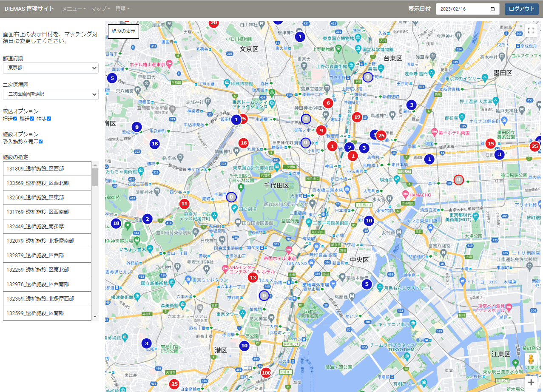Uncheck the 担送 filter checkbox

(15, 119)
